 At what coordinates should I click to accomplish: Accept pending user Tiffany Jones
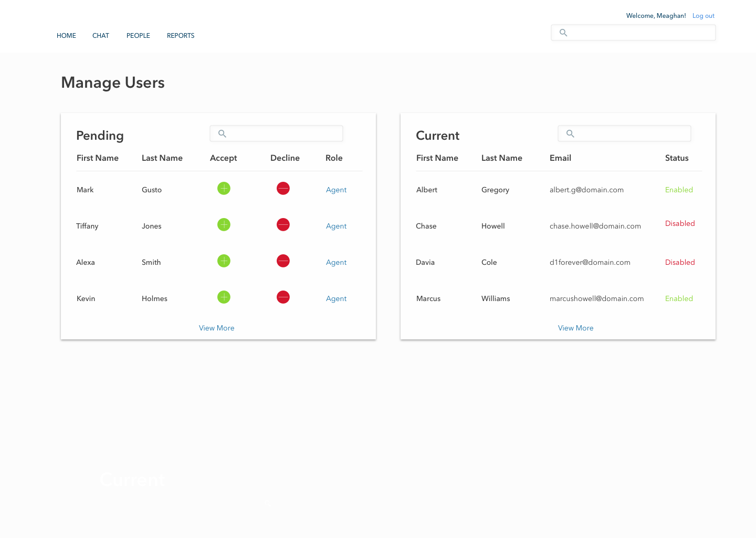pos(224,224)
